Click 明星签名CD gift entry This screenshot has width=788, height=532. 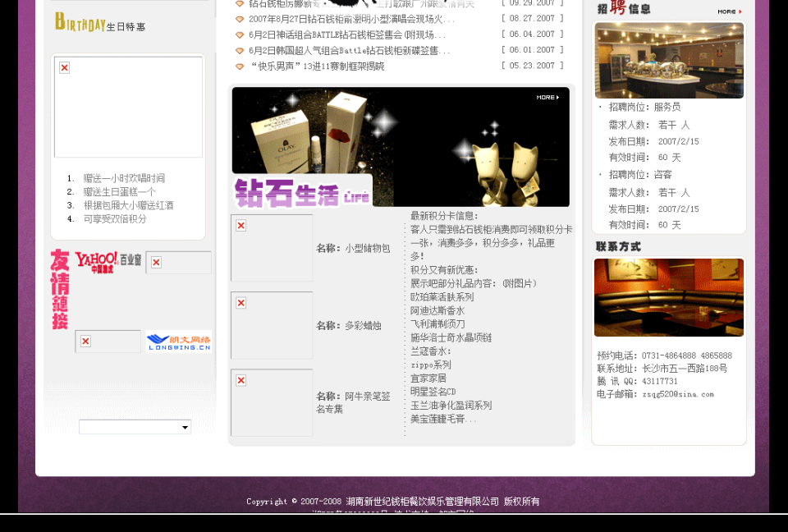[x=433, y=392]
